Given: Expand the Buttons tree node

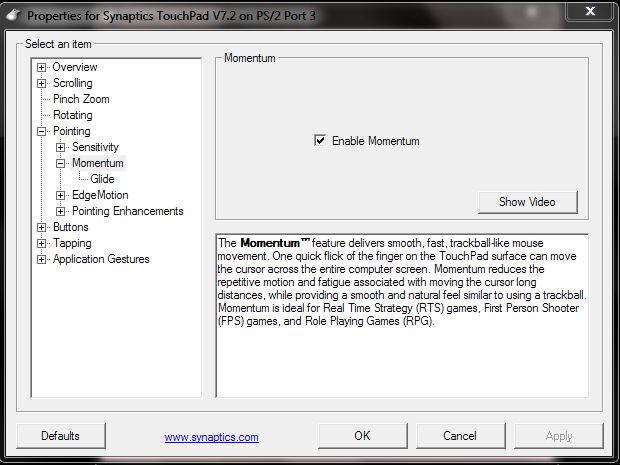Looking at the screenshot, I should (41, 227).
